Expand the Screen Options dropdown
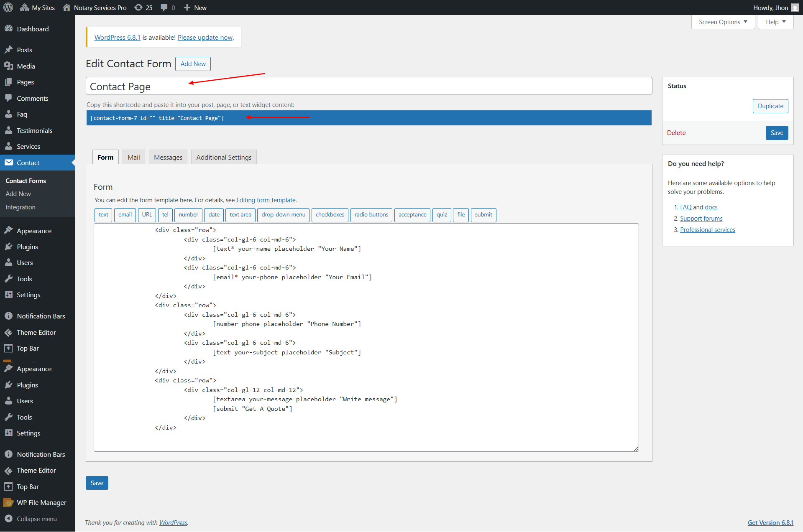Screen dimensions: 803x532 click(723, 22)
